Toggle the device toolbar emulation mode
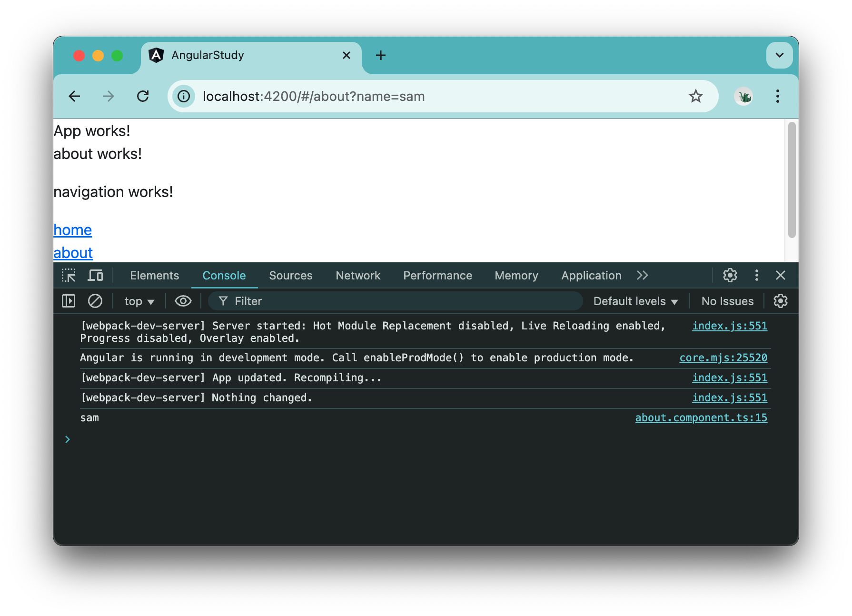 pos(95,275)
